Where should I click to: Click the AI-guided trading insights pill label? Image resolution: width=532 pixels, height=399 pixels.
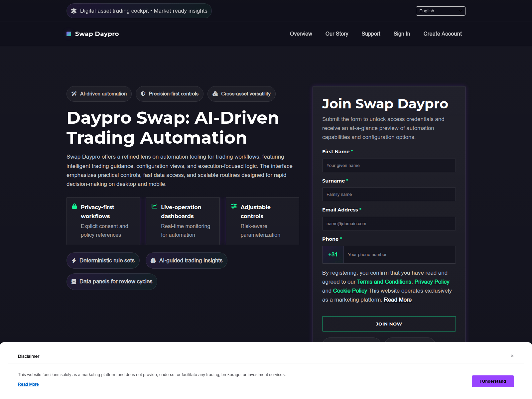pyautogui.click(x=191, y=261)
